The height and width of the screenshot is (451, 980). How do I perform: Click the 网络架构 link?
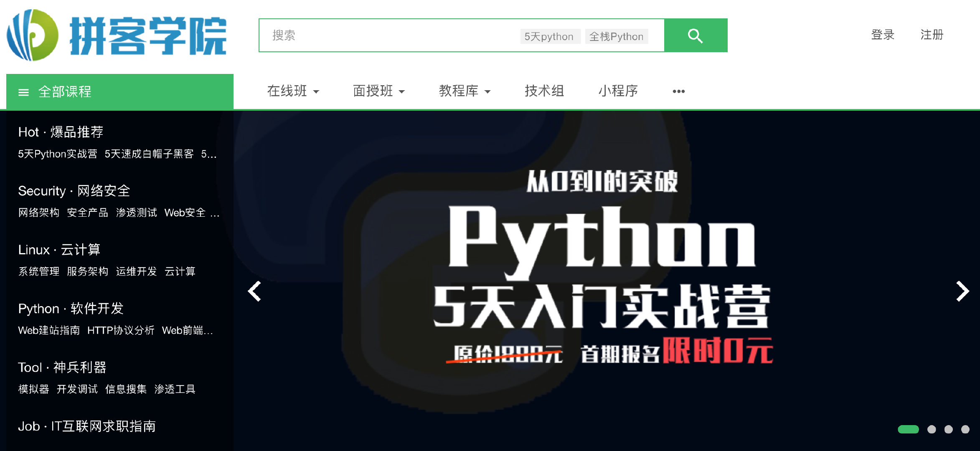(39, 213)
